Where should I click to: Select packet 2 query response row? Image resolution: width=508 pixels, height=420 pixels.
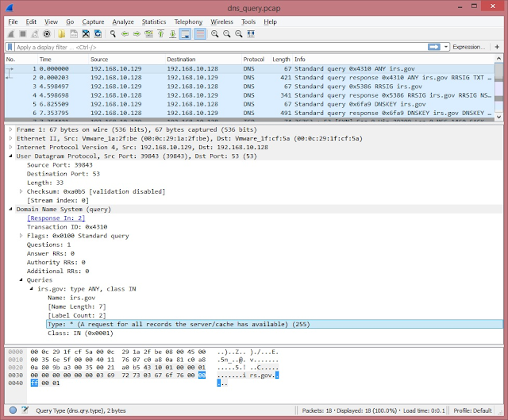point(249,78)
